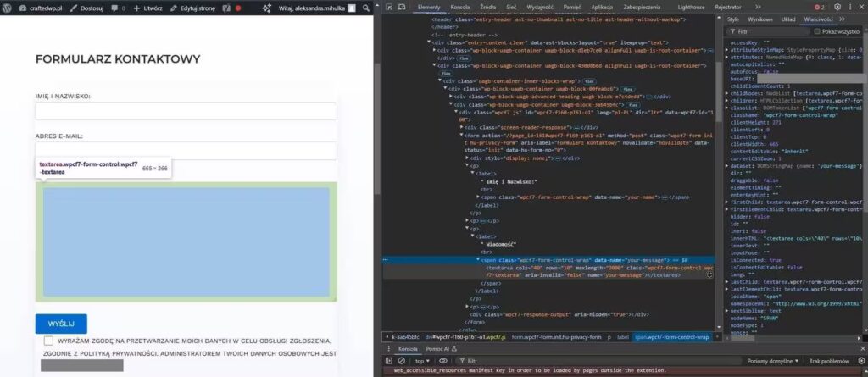868x377 pixels.
Task: Expand the span with data-name your-name
Action: click(x=478, y=197)
